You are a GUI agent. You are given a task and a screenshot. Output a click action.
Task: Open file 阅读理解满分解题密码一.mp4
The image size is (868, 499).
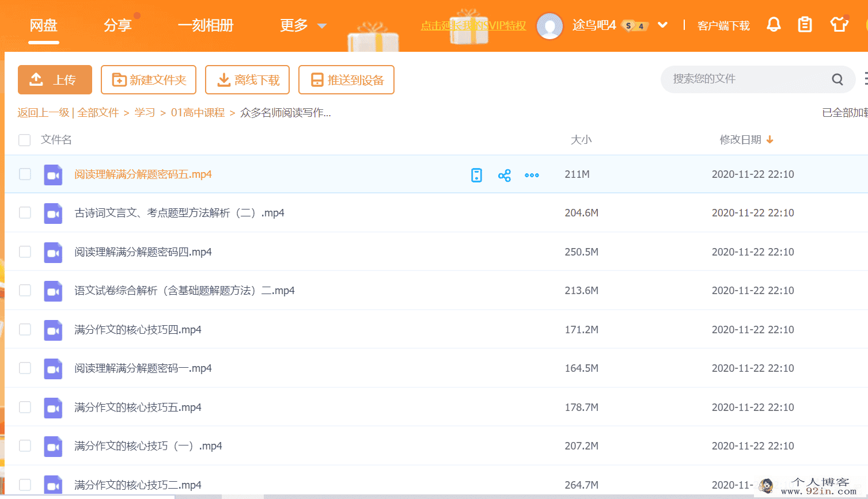143,368
